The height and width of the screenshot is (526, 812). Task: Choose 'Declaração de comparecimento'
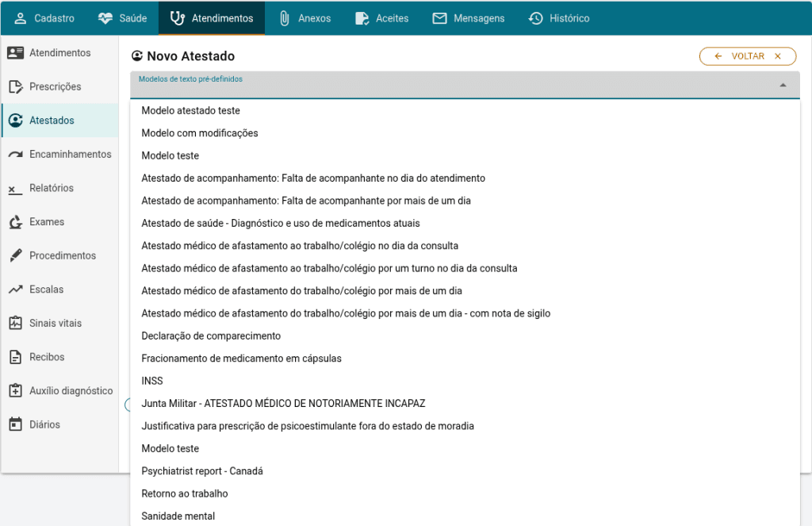coord(465,336)
